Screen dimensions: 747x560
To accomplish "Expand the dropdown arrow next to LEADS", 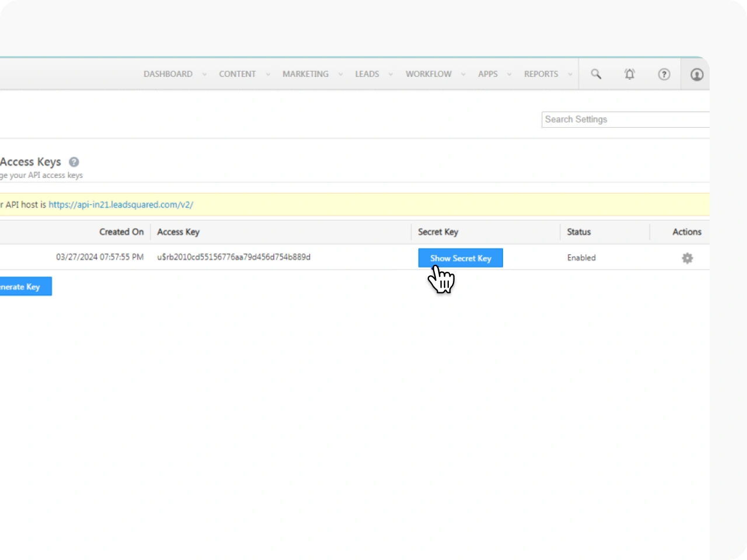I will [390, 75].
